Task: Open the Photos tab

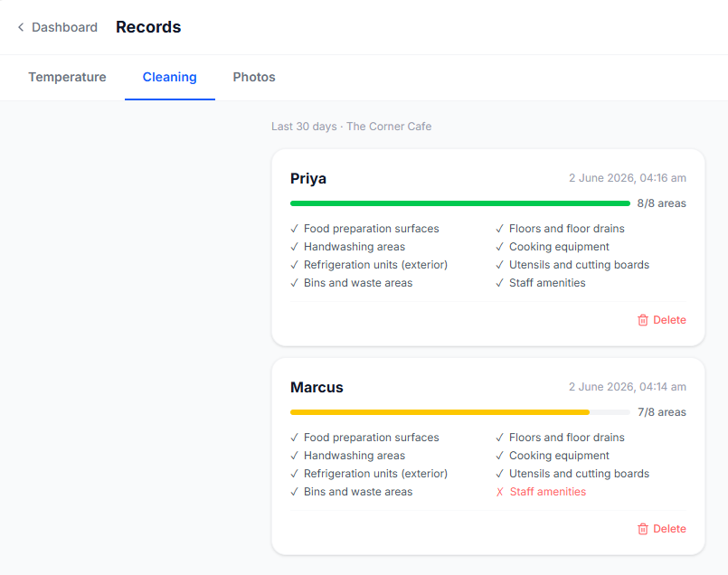Action: (x=254, y=77)
